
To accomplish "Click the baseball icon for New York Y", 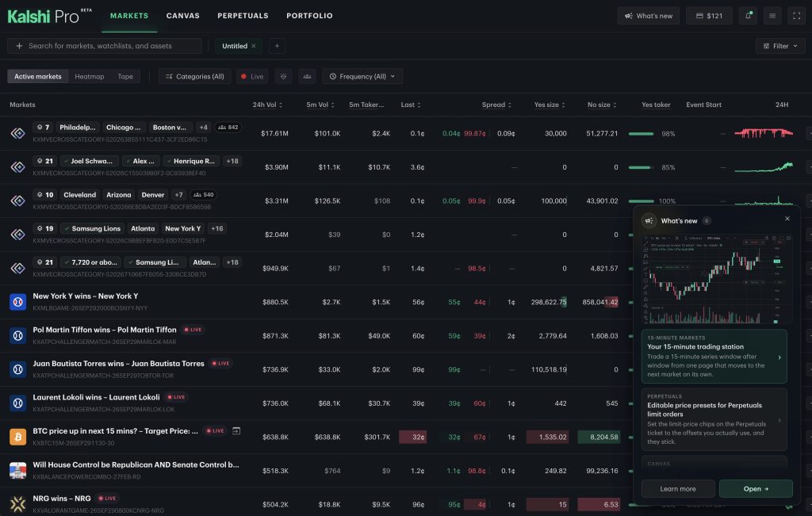I will pos(18,302).
